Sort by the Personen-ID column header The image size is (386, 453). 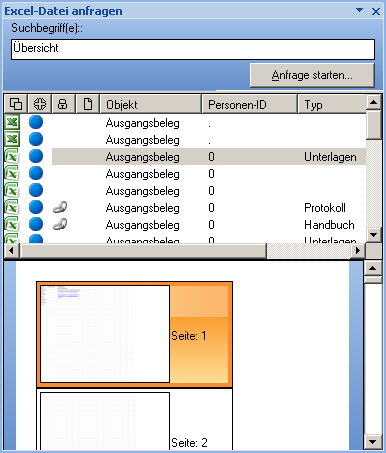click(x=249, y=104)
